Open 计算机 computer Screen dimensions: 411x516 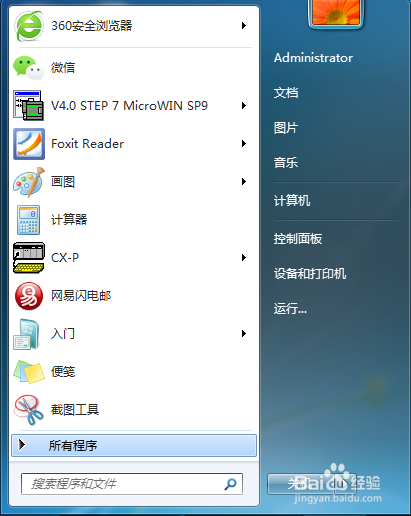coord(292,201)
